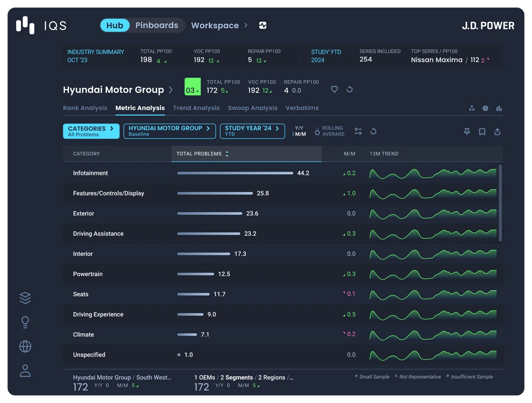Switch to the Trend Analysis tab
This screenshot has height=403, width=532.
click(x=196, y=108)
